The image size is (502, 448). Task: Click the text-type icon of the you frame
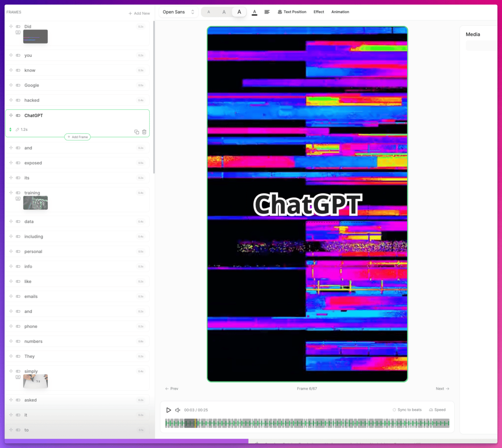[18, 55]
